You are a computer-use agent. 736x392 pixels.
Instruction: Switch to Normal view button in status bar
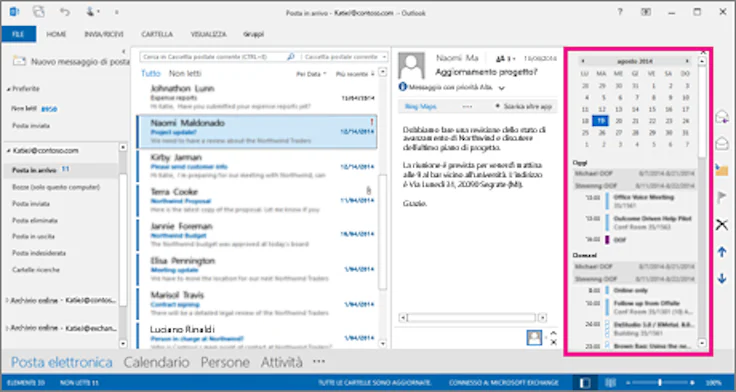click(585, 383)
